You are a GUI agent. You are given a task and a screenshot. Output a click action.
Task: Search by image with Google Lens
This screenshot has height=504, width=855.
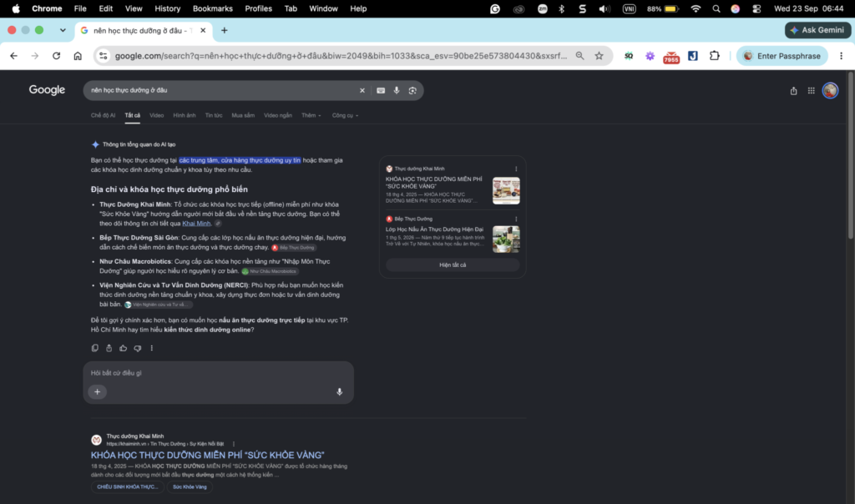coord(412,90)
